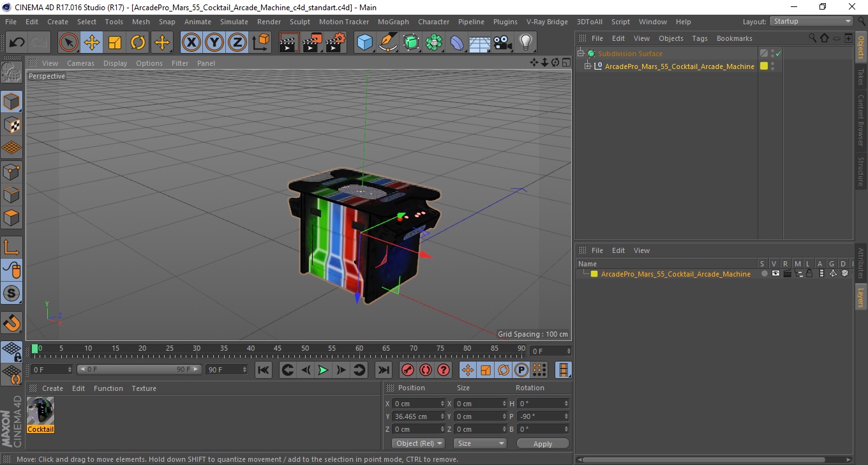Enable Snap magnet in left toolbar
This screenshot has width=868, height=465.
point(11,322)
